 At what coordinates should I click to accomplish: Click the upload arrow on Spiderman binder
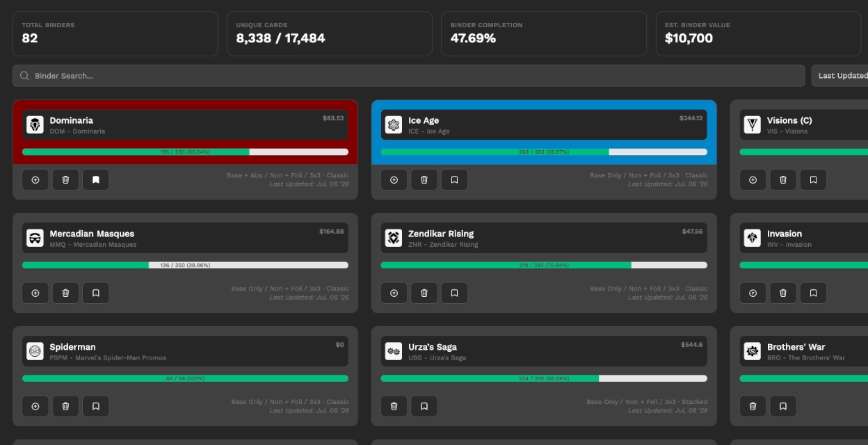[x=35, y=407]
